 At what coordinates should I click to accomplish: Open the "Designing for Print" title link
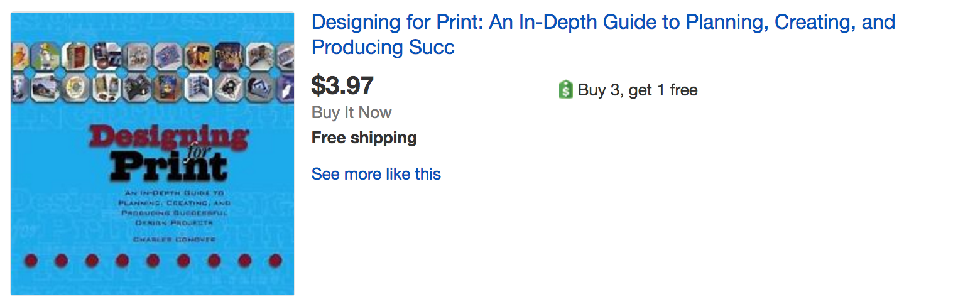(x=602, y=23)
